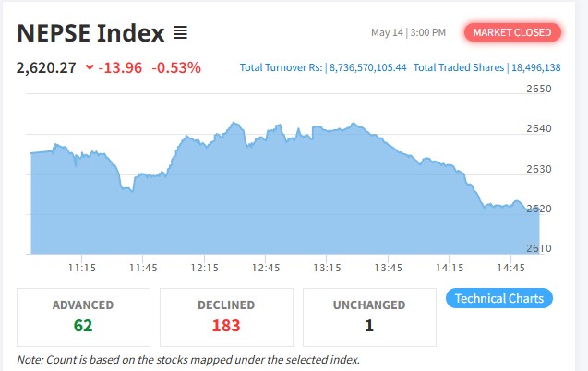Click the 14:45 time axis label
Viewport: 588px width, 371px height.
point(510,268)
